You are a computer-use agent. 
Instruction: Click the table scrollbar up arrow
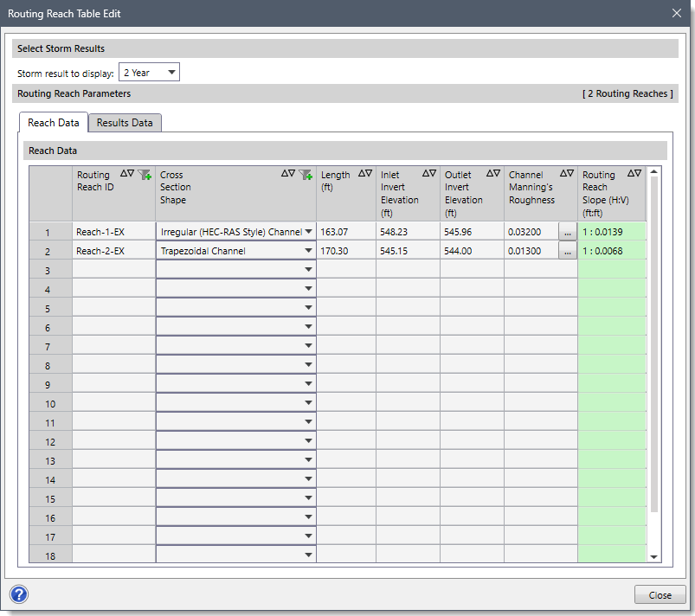click(x=653, y=171)
